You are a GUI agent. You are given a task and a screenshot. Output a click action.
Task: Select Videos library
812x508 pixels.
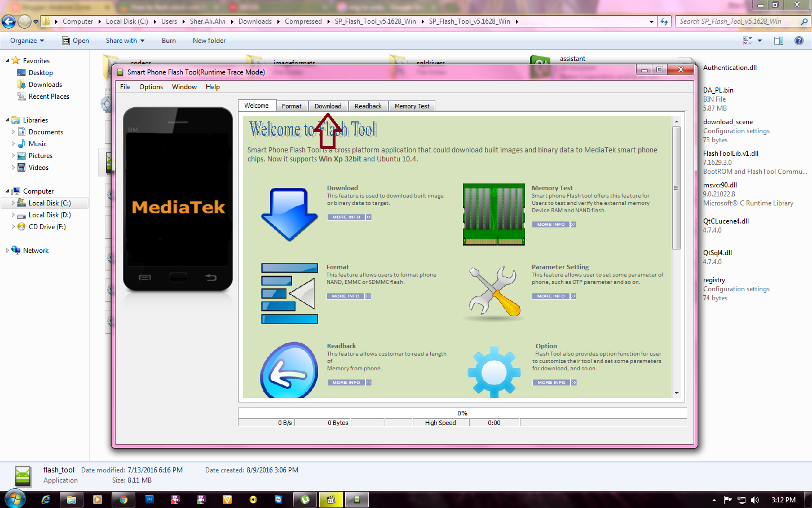(x=38, y=168)
